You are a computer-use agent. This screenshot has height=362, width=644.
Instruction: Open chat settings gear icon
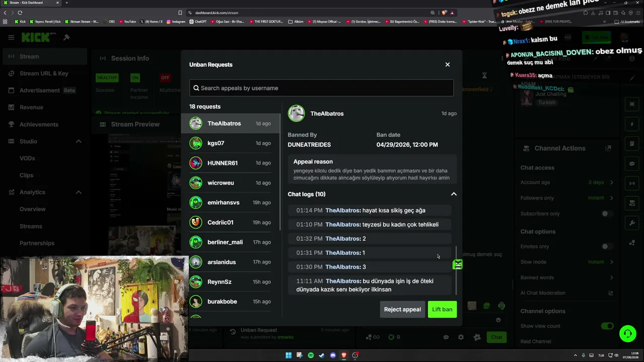click(x=460, y=337)
